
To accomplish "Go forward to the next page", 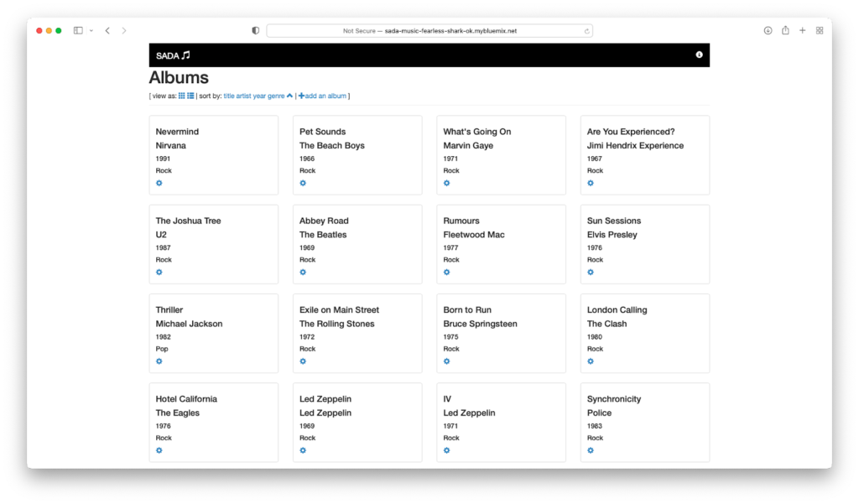I will pos(124,31).
